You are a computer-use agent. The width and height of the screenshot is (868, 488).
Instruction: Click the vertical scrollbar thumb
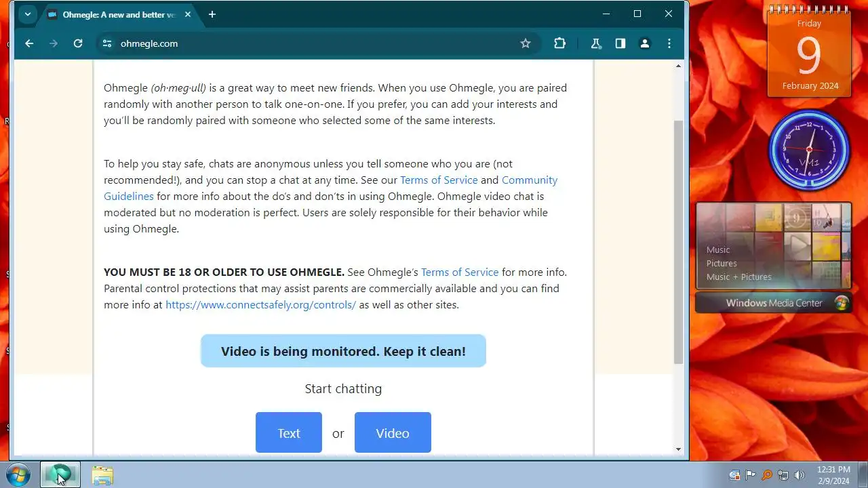pyautogui.click(x=679, y=242)
